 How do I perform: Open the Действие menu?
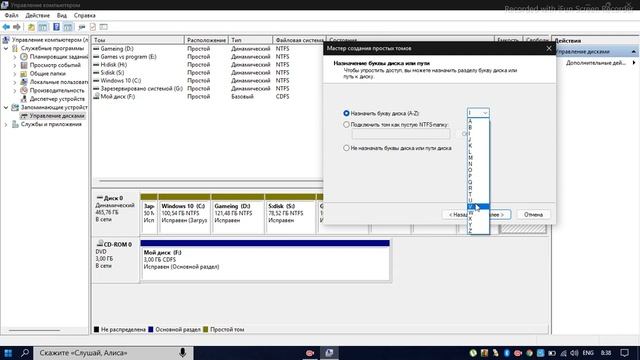click(x=38, y=16)
